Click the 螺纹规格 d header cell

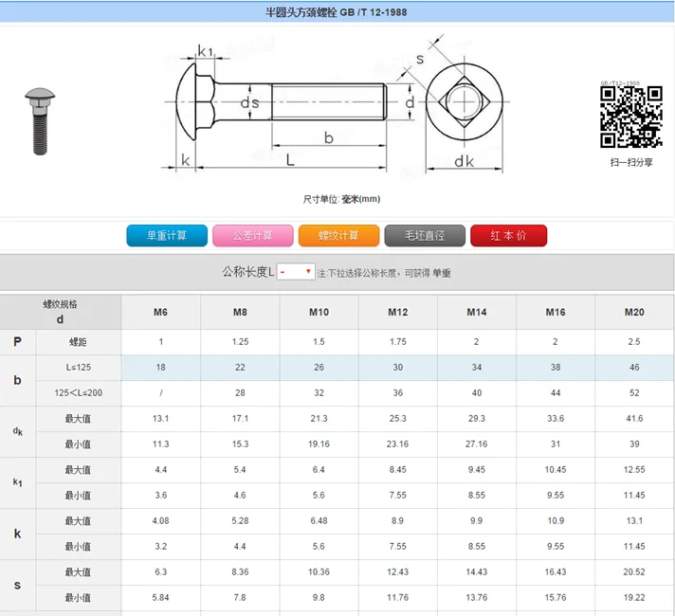coord(61,313)
